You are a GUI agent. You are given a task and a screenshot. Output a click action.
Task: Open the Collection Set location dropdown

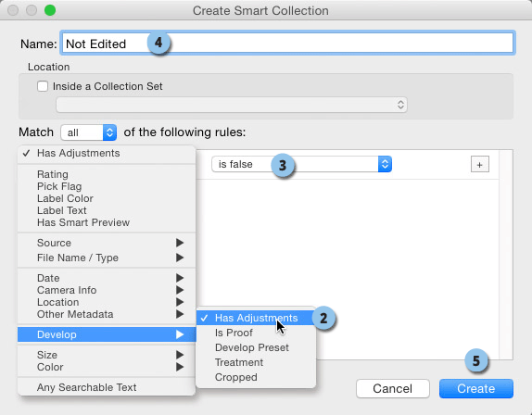click(232, 105)
